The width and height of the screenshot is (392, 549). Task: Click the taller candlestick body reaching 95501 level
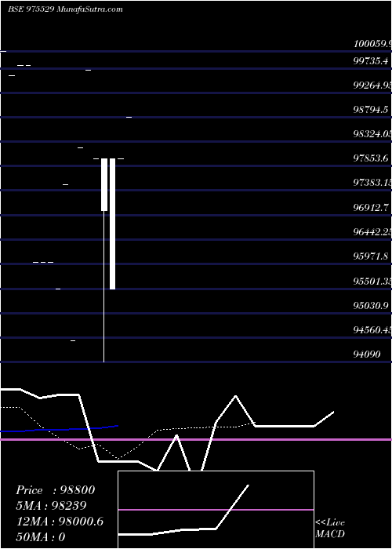click(x=112, y=224)
